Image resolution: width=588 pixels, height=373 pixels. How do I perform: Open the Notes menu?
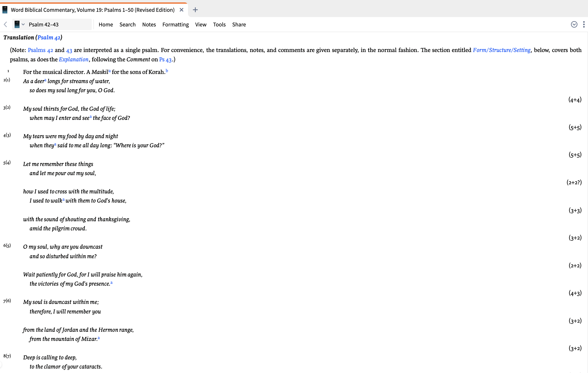(x=149, y=24)
